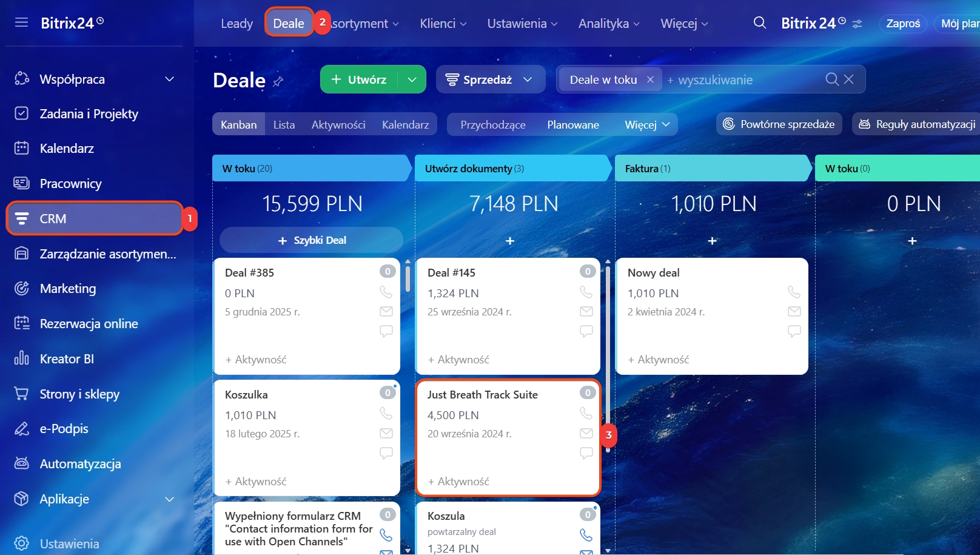Click the email icon on Koszulka card
This screenshot has height=555, width=980.
386,433
